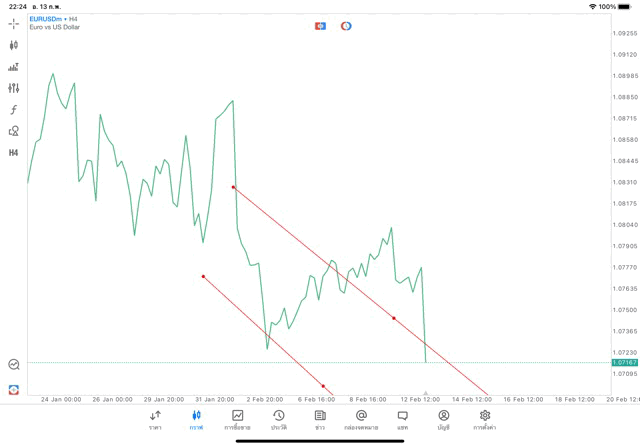640x447 pixels.
Task: Select the crosshair cursor tool
Action: click(x=13, y=23)
